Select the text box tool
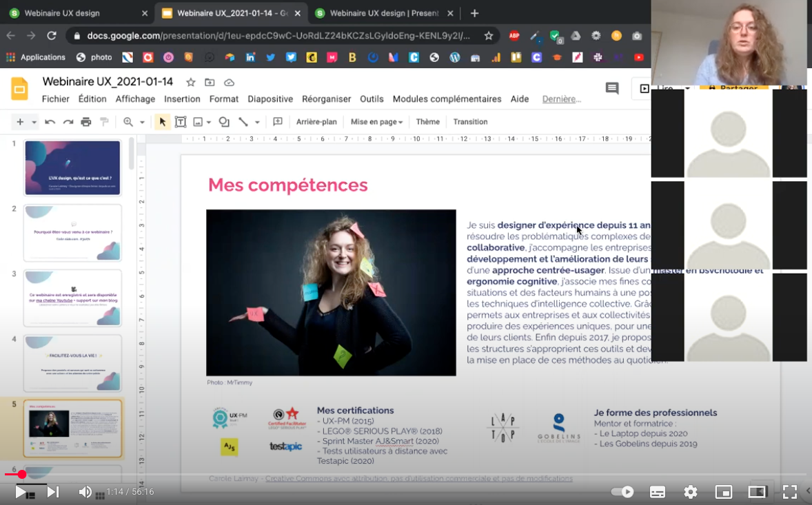This screenshot has width=812, height=505. (180, 122)
